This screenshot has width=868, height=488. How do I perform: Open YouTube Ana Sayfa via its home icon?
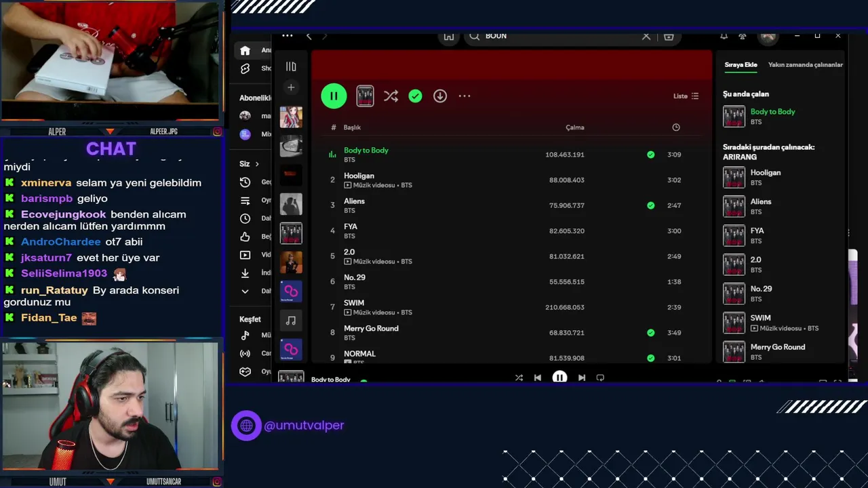245,50
